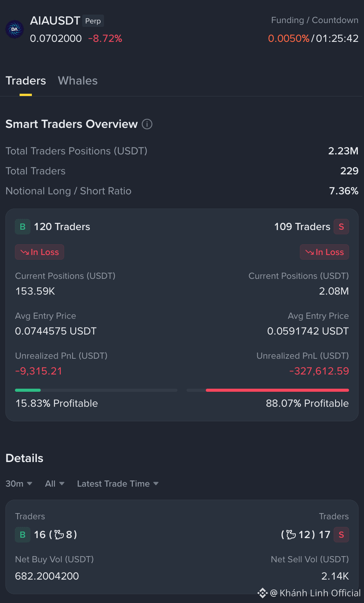This screenshot has height=603, width=364.
Task: Tap the whale icon next to buyers count 8
Action: (x=59, y=534)
